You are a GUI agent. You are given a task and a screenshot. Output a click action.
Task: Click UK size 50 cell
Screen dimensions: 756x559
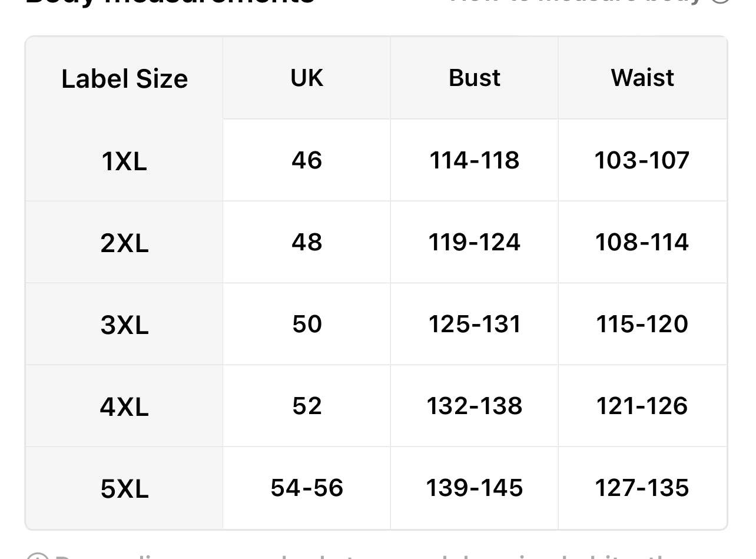pyautogui.click(x=307, y=324)
